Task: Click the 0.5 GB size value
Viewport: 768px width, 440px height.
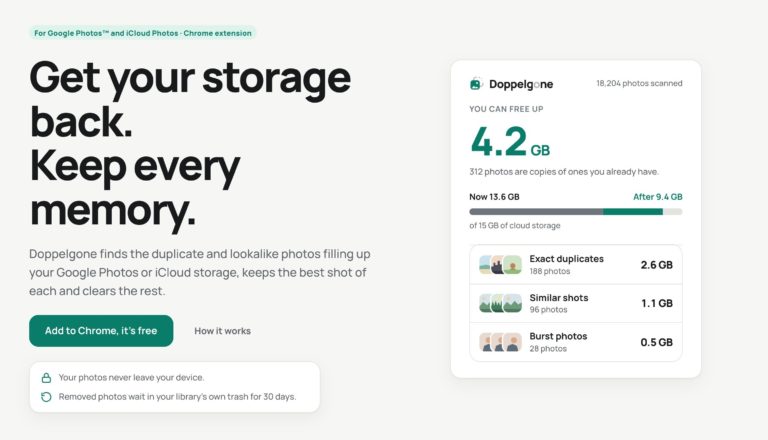Action: [656, 342]
